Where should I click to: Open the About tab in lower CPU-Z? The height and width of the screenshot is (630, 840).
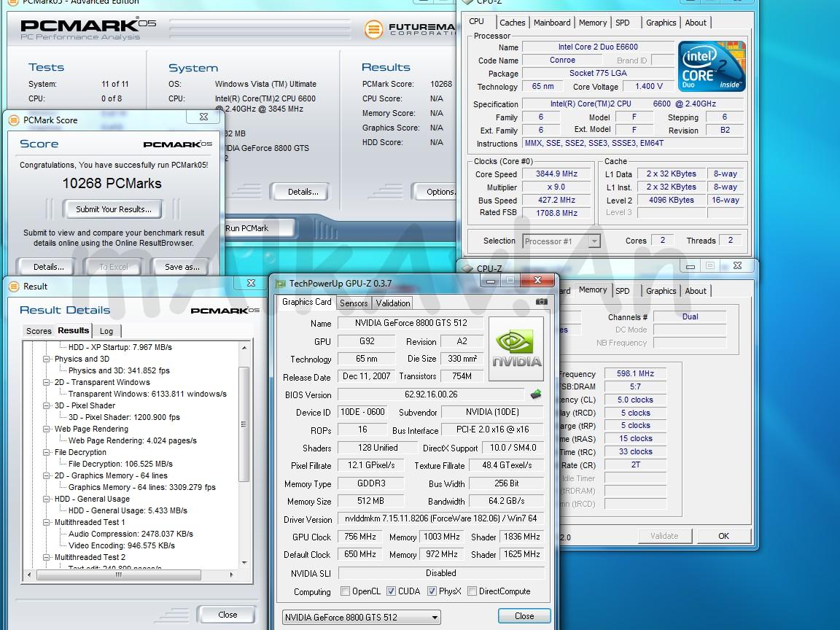696,291
